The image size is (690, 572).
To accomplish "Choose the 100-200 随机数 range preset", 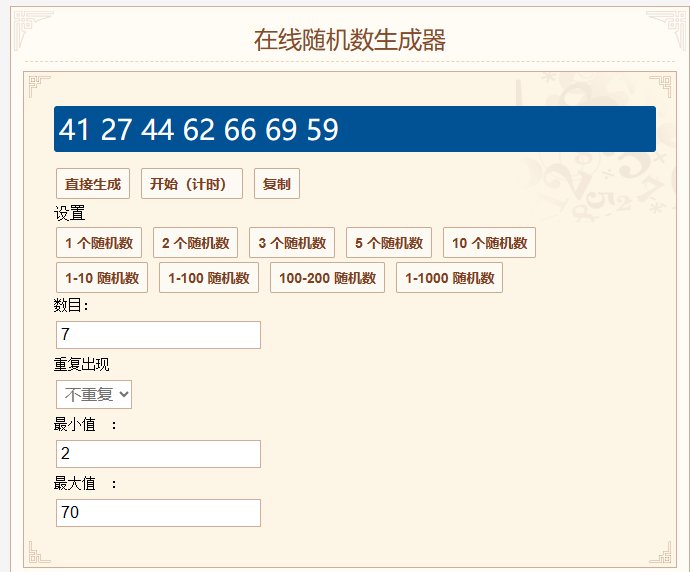I will [327, 278].
